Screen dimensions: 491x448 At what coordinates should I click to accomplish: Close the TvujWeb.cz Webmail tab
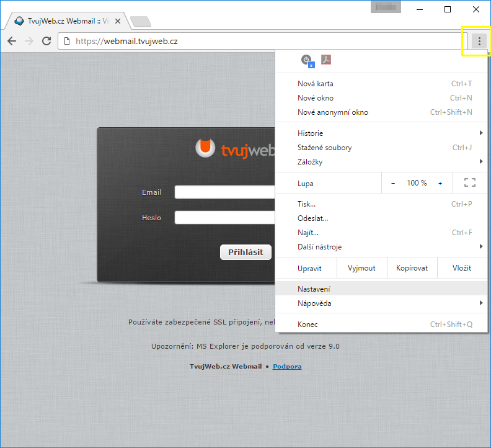(118, 21)
